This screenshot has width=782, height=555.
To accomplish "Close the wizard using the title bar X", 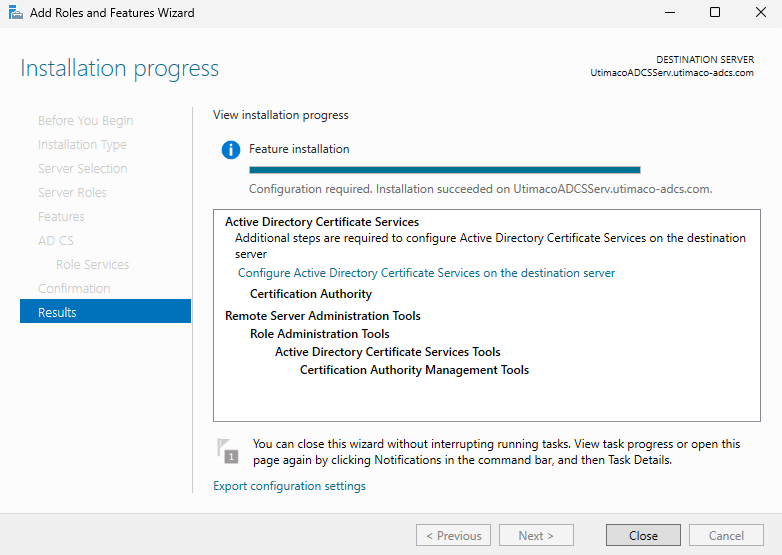I will [x=759, y=13].
